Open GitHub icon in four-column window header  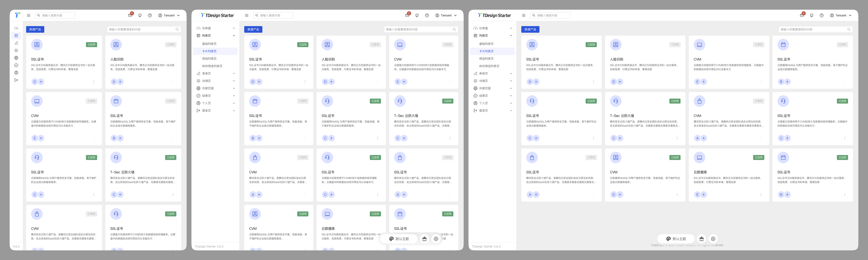(x=812, y=16)
